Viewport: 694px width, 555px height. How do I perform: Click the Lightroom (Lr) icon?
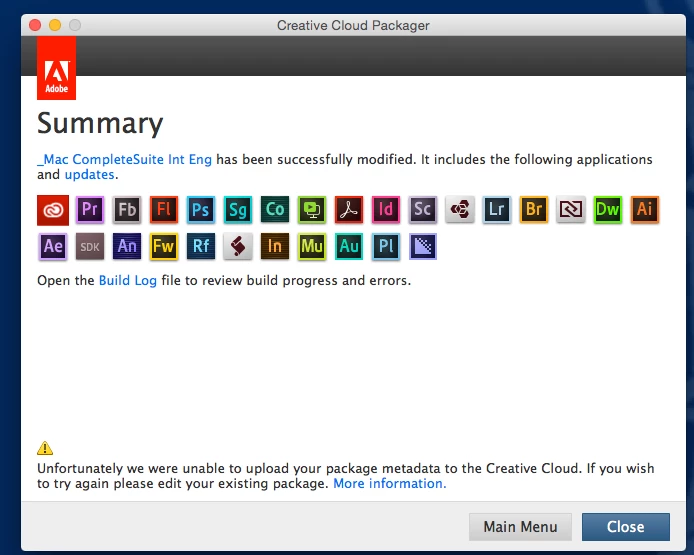pyautogui.click(x=497, y=209)
